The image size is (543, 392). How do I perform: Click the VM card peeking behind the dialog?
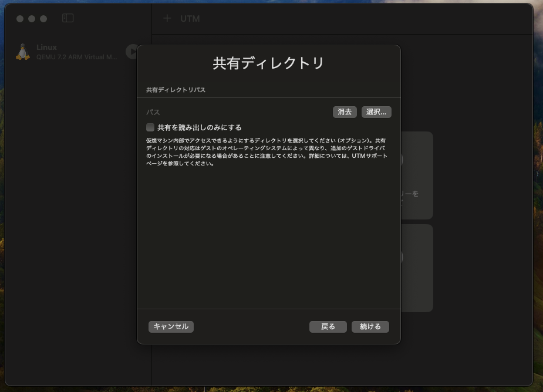417,176
